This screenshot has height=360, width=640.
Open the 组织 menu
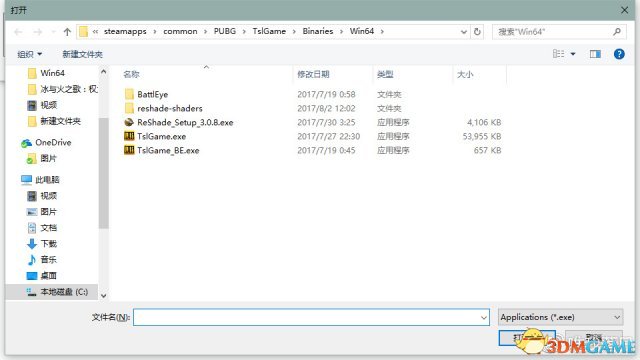pyautogui.click(x=29, y=54)
